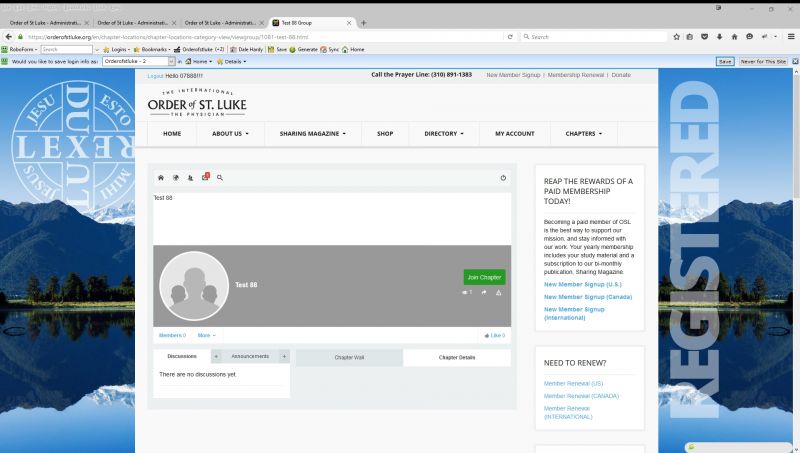Open the Logins dropdown
Screen dimensions: 800x453
click(116, 49)
